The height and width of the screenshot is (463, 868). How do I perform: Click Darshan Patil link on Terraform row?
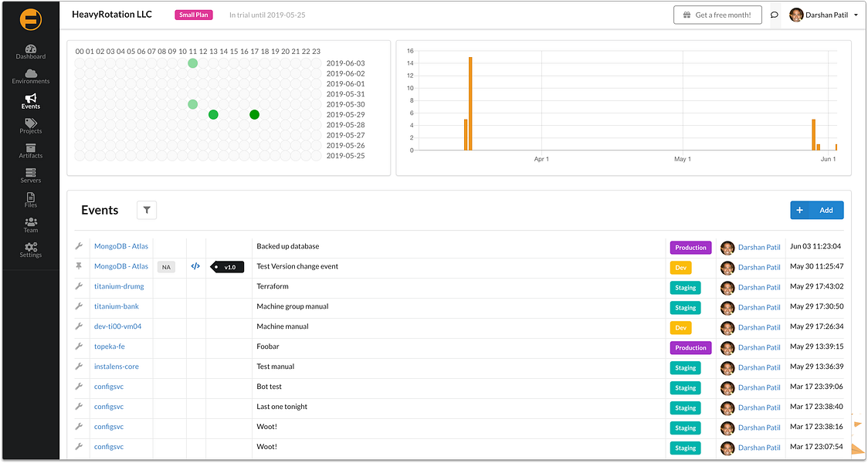759,287
